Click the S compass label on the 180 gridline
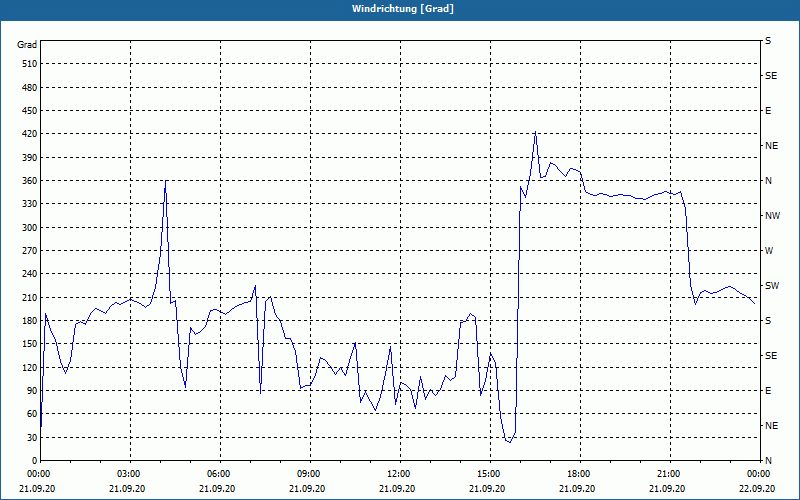The height and width of the screenshot is (500, 800). tap(768, 321)
